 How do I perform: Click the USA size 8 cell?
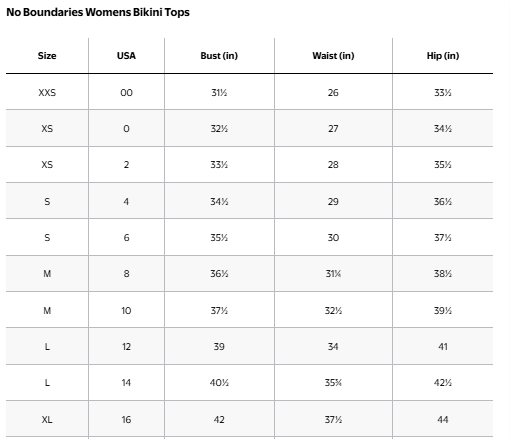click(126, 274)
